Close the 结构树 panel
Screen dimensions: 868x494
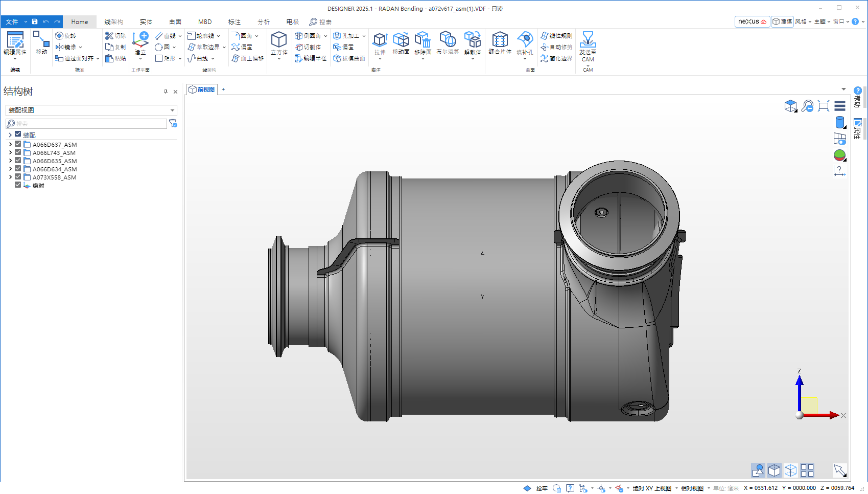[x=175, y=92]
